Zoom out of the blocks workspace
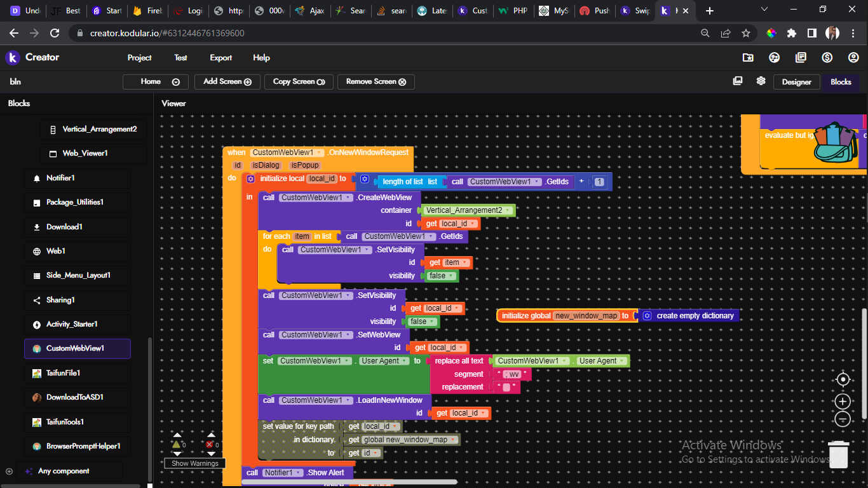 (843, 419)
